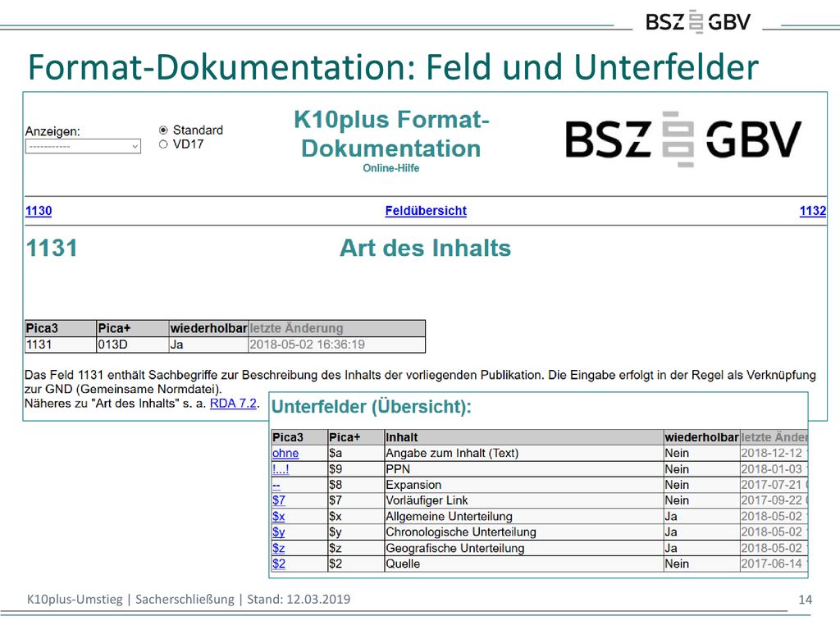Screen dimensions: 840x630
Task: Open the Feldübersicht link
Action: click(426, 211)
